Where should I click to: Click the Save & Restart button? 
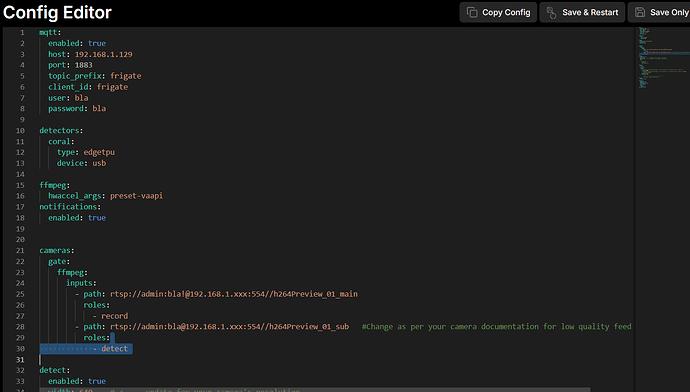pos(582,12)
